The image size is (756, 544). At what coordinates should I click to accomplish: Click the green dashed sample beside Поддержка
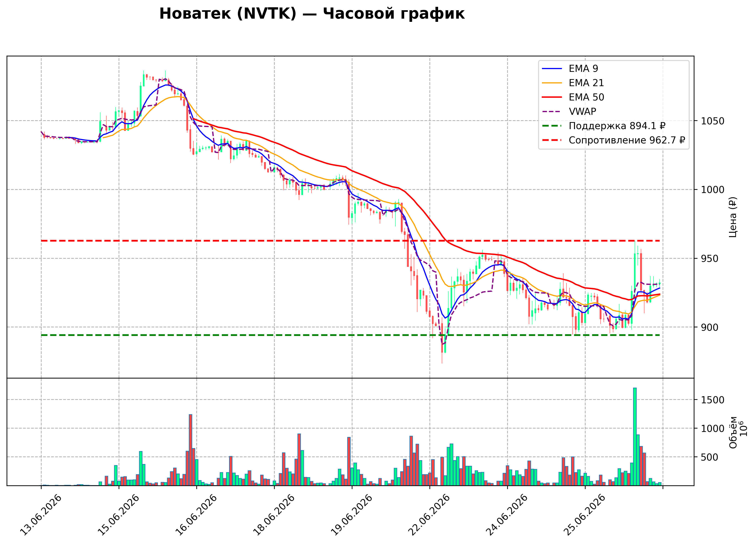(552, 126)
